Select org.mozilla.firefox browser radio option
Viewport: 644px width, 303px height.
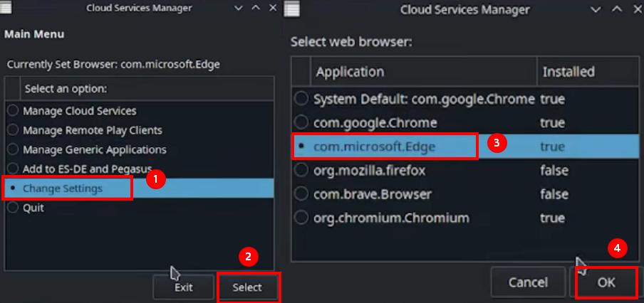click(x=301, y=170)
